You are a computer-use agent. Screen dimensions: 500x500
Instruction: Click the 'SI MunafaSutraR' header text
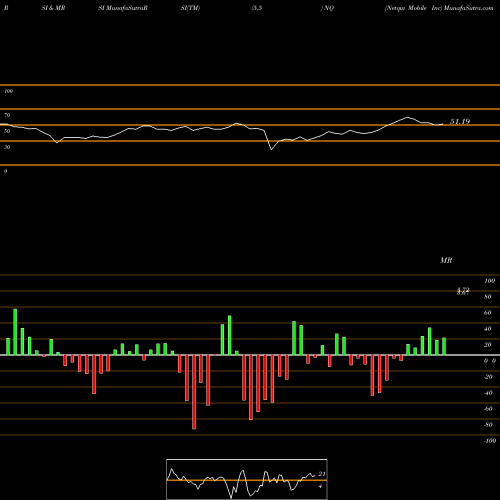(x=123, y=8)
